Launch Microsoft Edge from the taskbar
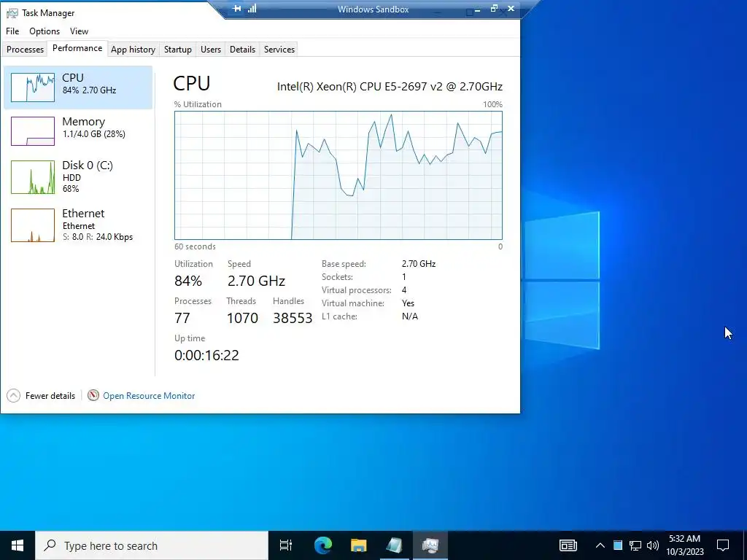This screenshot has width=747, height=560. (323, 545)
